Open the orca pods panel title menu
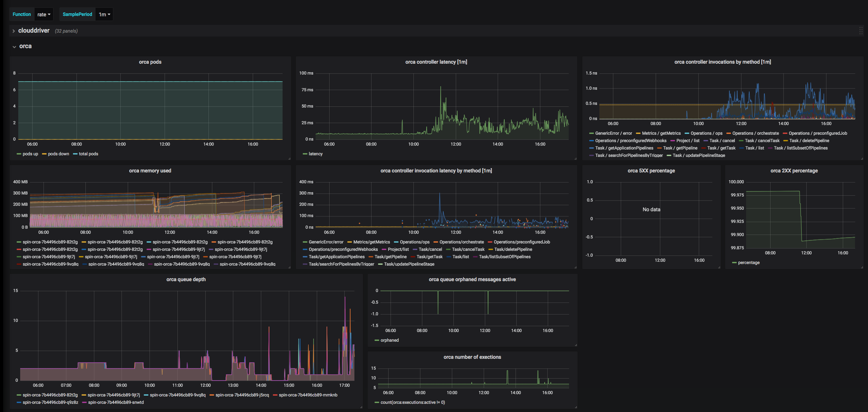The height and width of the screenshot is (412, 868). pyautogui.click(x=150, y=62)
